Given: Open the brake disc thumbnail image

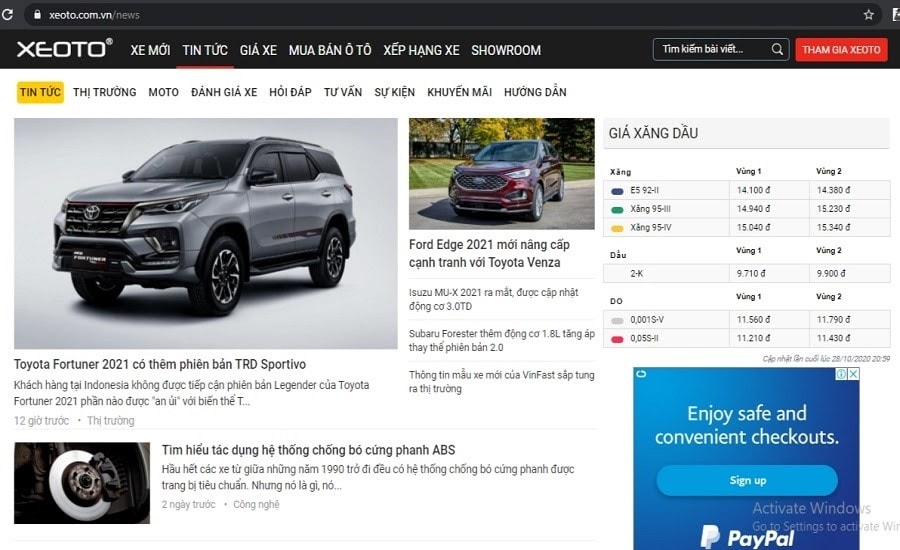Looking at the screenshot, I should point(82,483).
